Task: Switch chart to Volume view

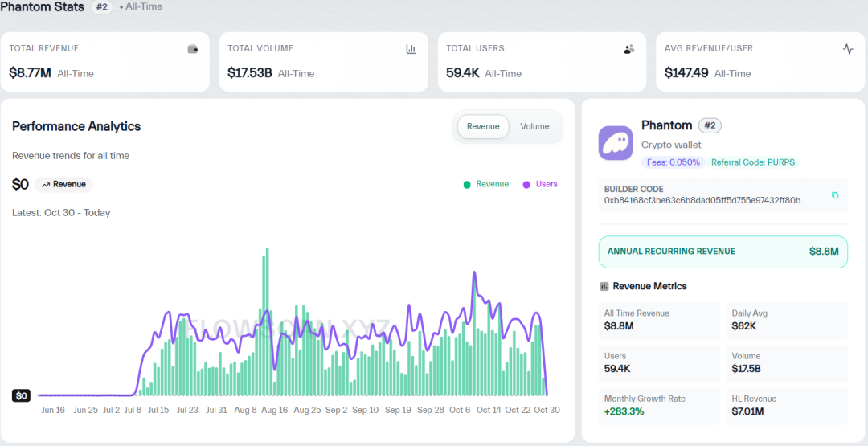Action: tap(534, 127)
